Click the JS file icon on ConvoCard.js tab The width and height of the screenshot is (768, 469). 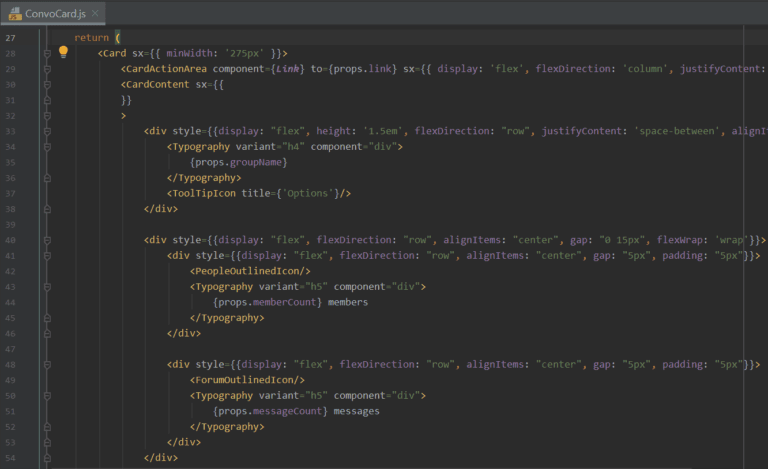click(x=15, y=14)
